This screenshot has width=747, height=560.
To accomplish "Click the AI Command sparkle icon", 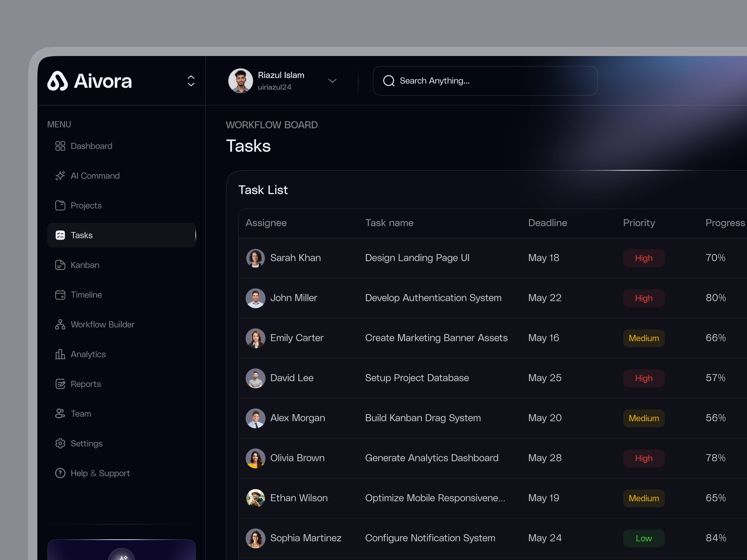I will 60,175.
